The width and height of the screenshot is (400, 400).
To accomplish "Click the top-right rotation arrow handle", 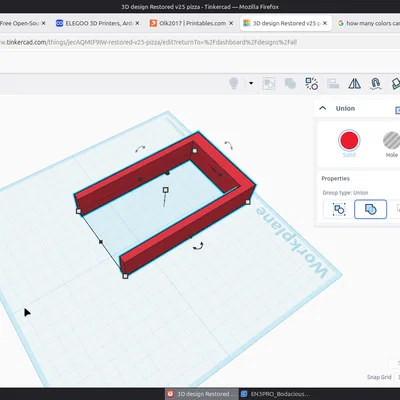I will pos(228,145).
